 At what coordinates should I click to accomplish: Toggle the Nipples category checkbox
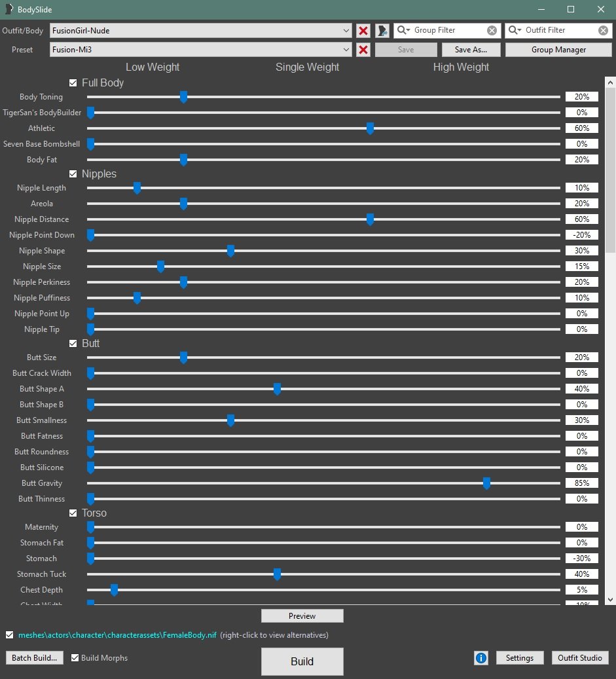[x=73, y=174]
